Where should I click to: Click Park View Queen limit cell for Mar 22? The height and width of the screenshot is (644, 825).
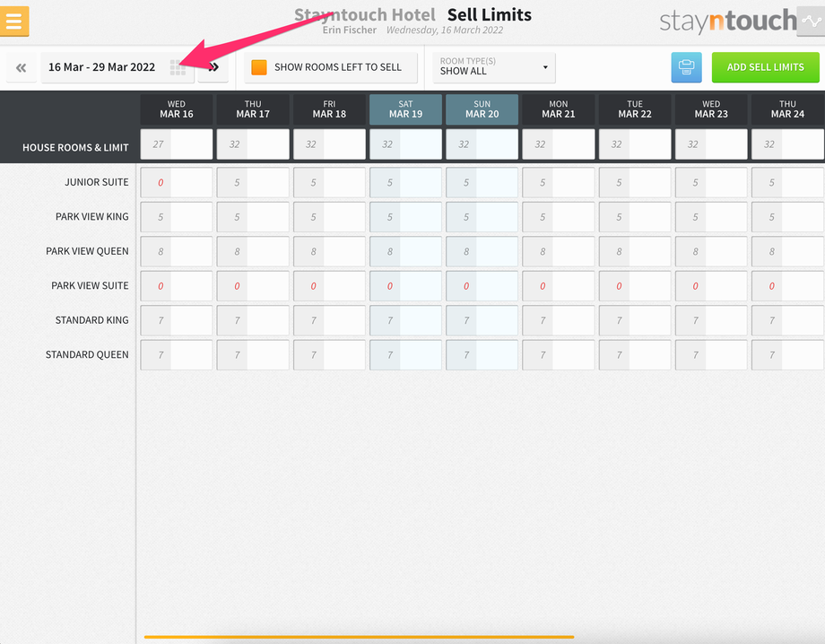tap(635, 251)
